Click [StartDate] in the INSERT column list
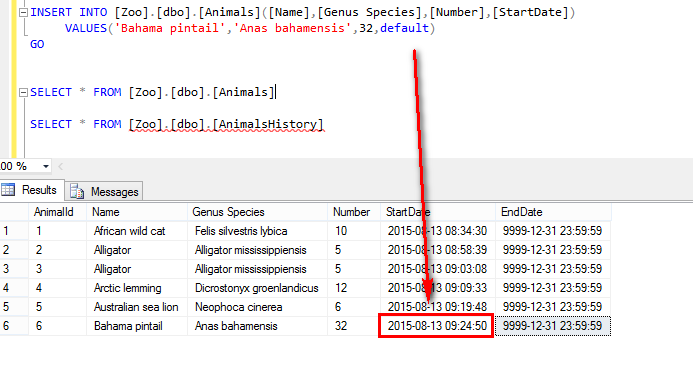The height and width of the screenshot is (368, 693). tap(530, 12)
